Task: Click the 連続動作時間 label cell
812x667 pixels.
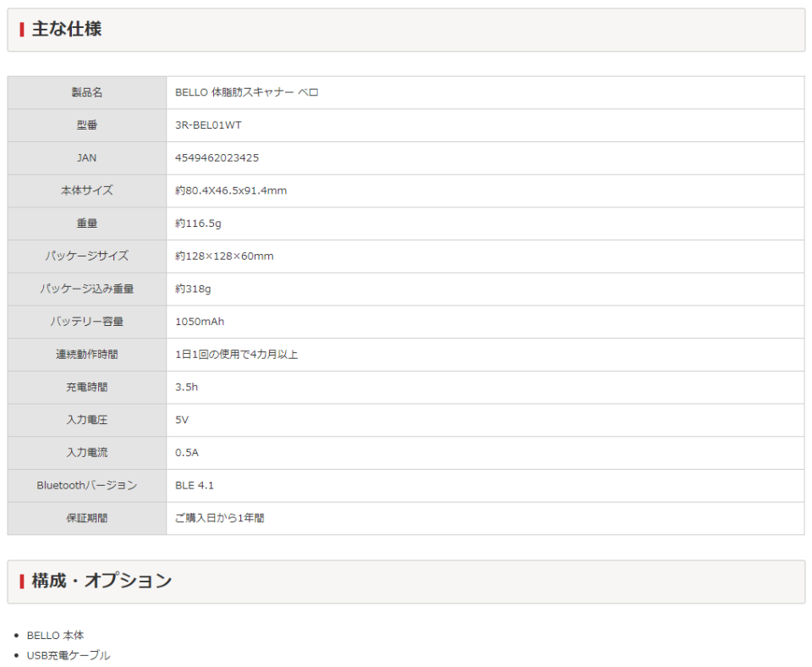Action: [x=87, y=355]
